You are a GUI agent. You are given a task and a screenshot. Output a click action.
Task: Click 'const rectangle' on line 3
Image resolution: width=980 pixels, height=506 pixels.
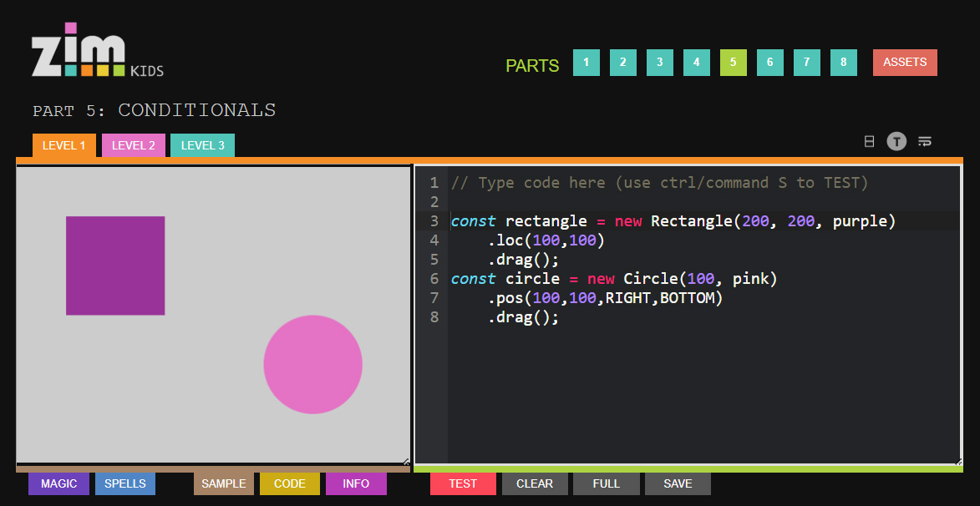(x=519, y=221)
